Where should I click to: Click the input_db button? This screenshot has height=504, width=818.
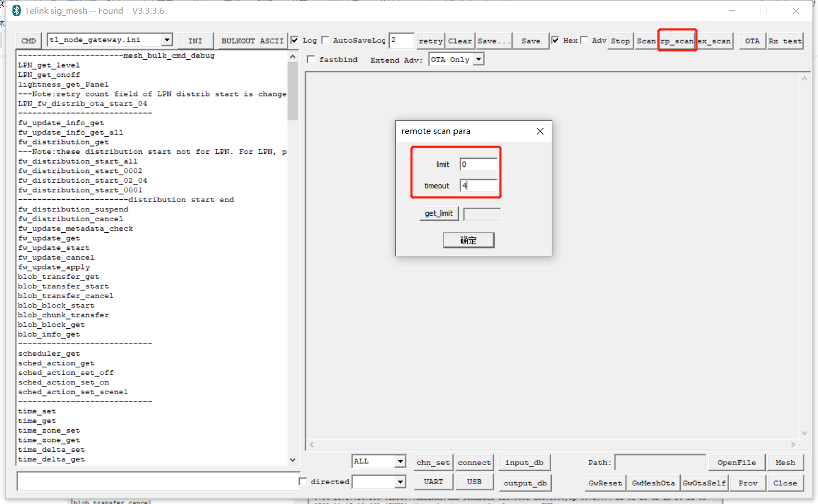(x=524, y=462)
